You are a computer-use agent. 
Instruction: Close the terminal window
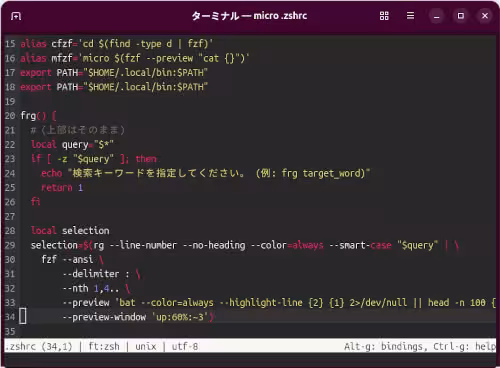coord(485,16)
